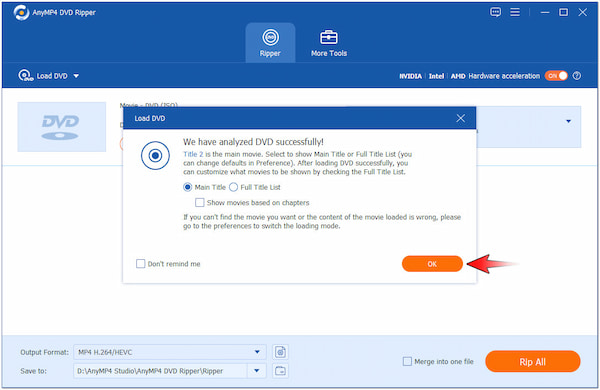Screen dimensions: 600x390
Task: Click the Title 2 link
Action: pyautogui.click(x=193, y=154)
